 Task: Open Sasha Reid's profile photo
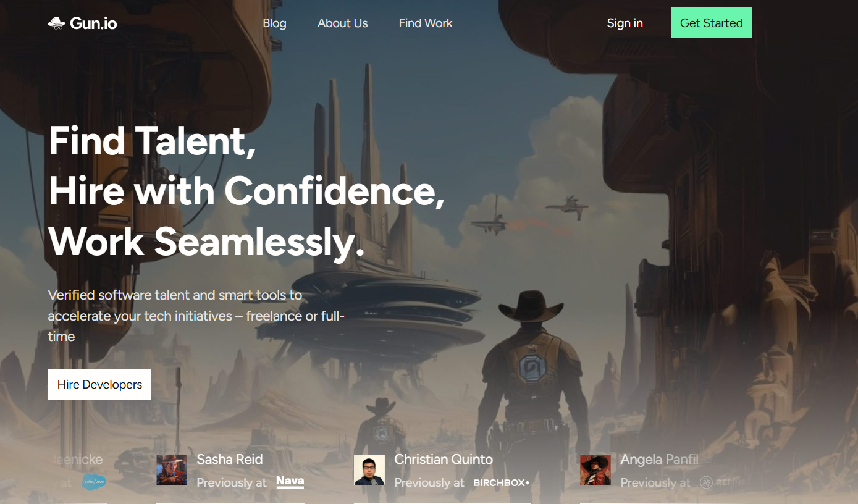click(171, 470)
